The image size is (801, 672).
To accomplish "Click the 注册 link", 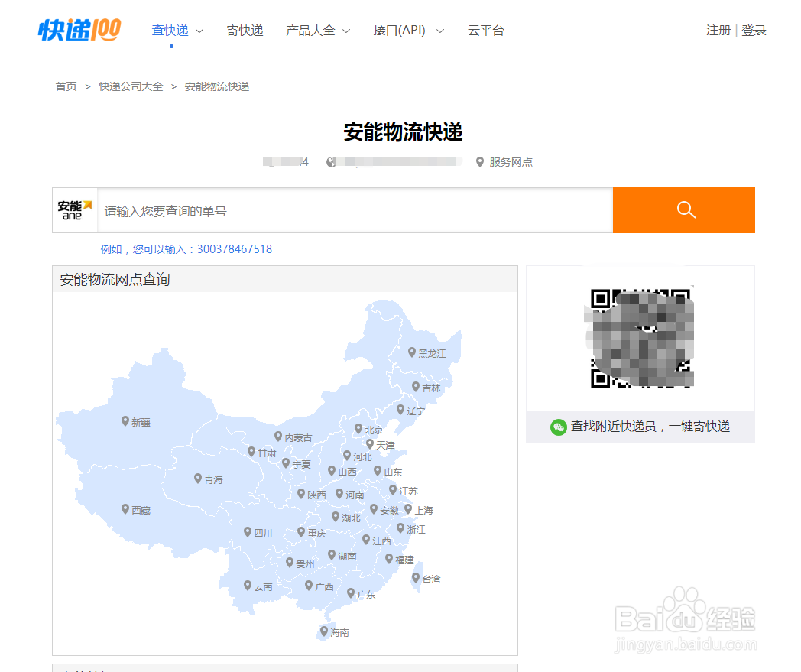I will point(718,31).
